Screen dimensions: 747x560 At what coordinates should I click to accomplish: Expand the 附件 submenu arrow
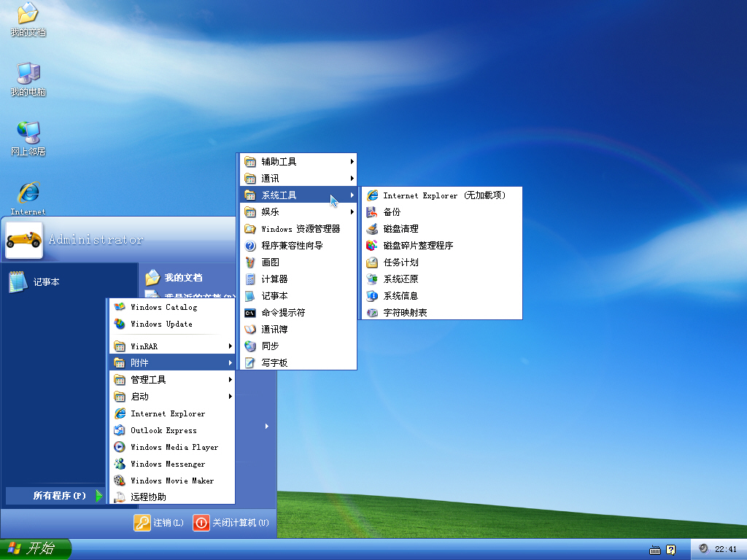pos(230,363)
